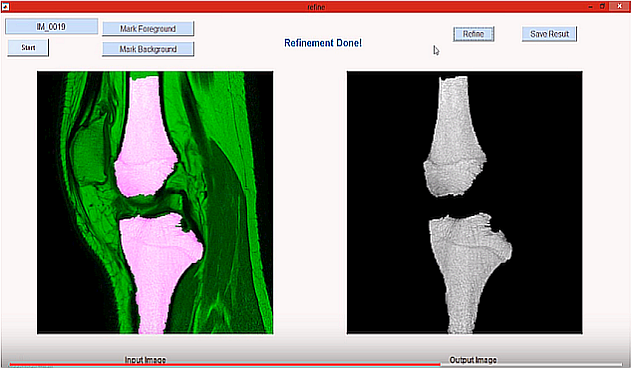Image resolution: width=638 pixels, height=368 pixels.
Task: Click the red video progress bar at the bottom
Action: coord(225,364)
